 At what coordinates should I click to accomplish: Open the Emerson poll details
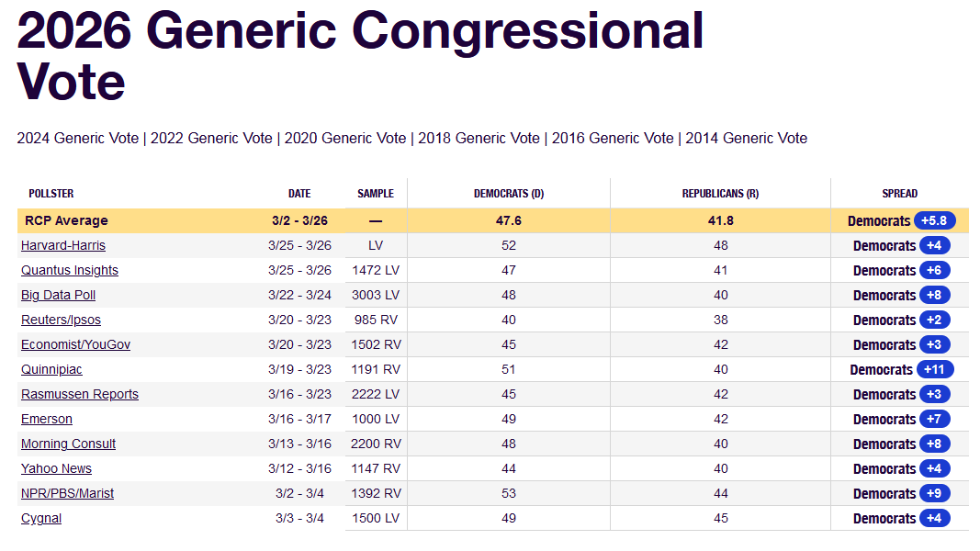pyautogui.click(x=47, y=419)
